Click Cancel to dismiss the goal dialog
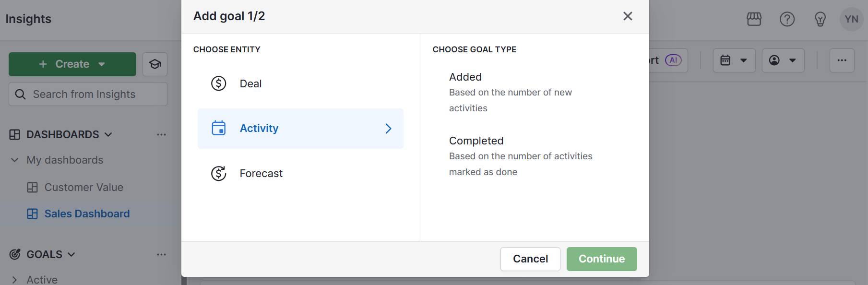This screenshot has height=285, width=868. pos(530,259)
